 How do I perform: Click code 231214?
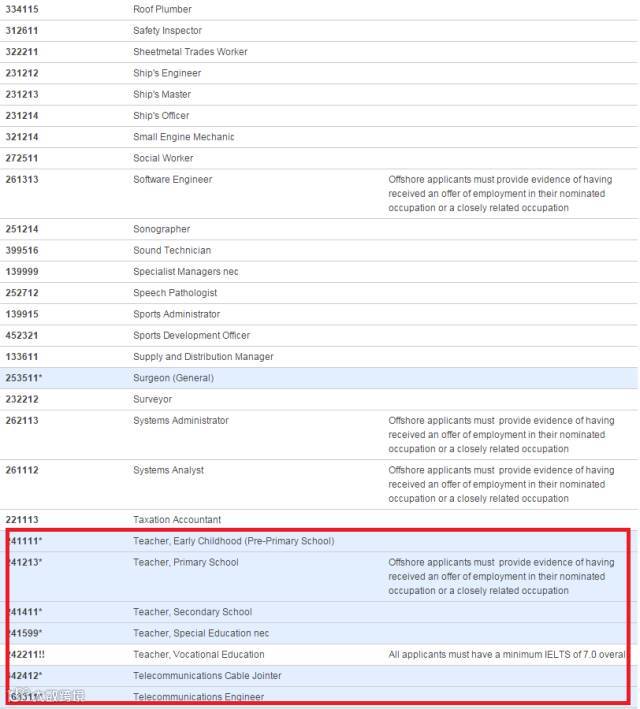[x=22, y=115]
